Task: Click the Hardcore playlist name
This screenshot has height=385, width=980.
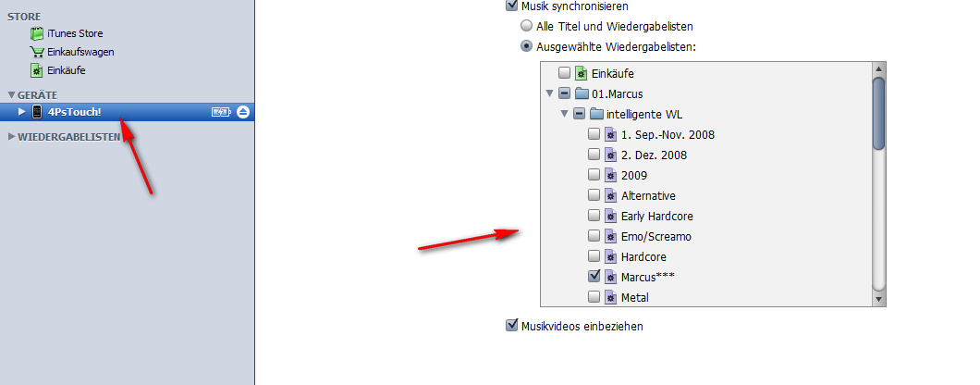Action: coord(643,256)
